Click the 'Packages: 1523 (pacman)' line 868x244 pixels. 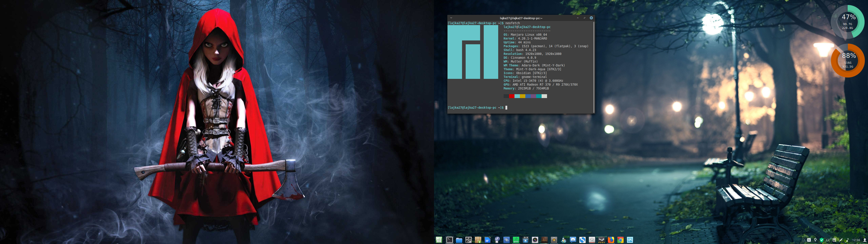pyautogui.click(x=546, y=46)
